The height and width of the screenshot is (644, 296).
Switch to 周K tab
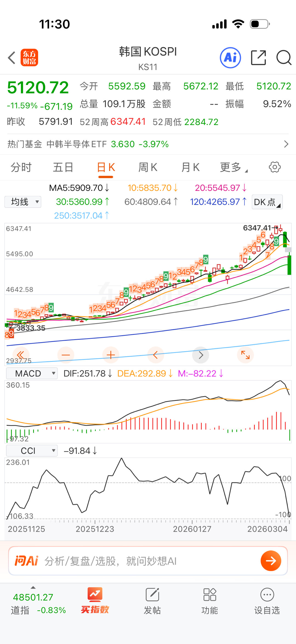(148, 167)
